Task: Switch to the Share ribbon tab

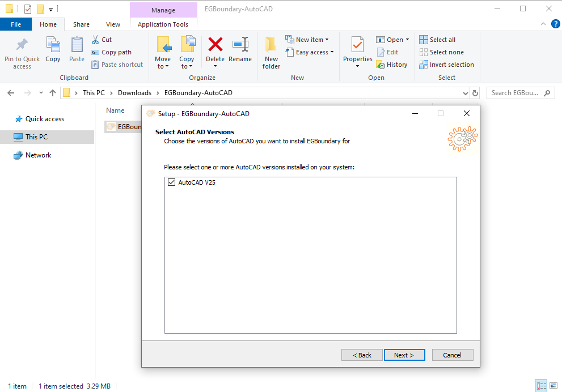Action: (x=81, y=24)
